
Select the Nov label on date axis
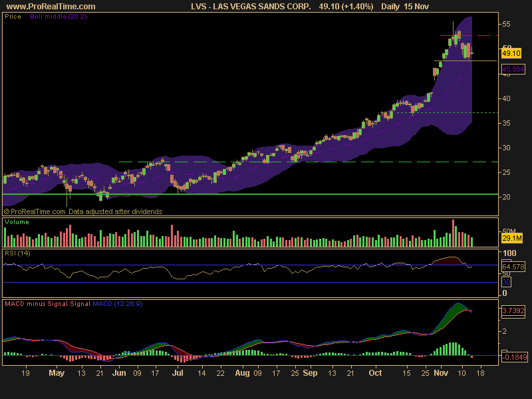(x=441, y=373)
